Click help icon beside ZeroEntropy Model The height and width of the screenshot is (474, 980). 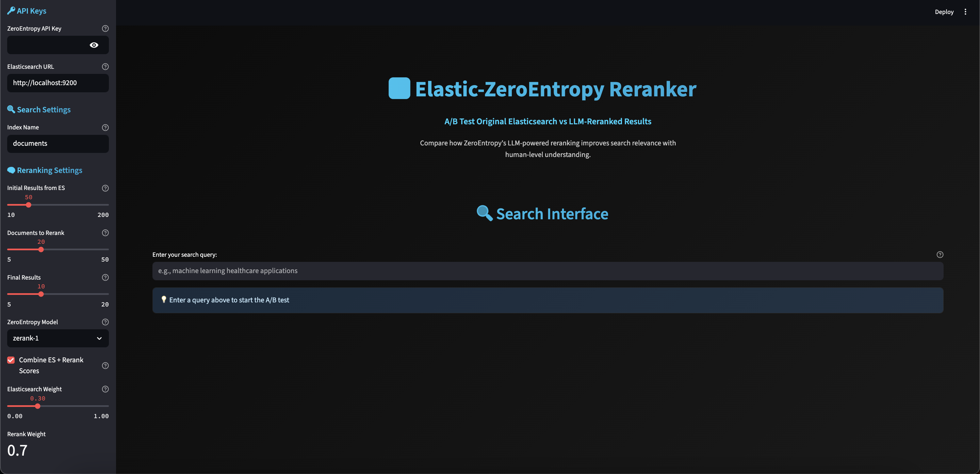(105, 322)
